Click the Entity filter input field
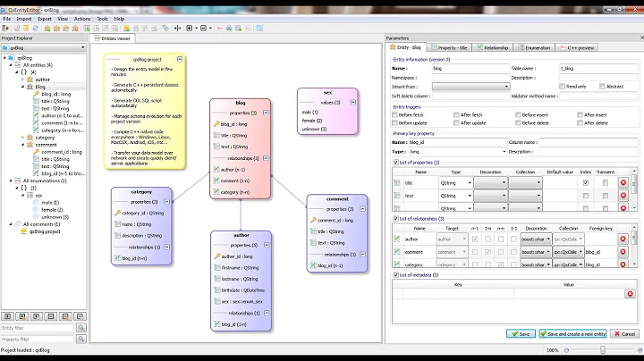Image resolution: width=644 pixels, height=361 pixels. click(x=38, y=328)
